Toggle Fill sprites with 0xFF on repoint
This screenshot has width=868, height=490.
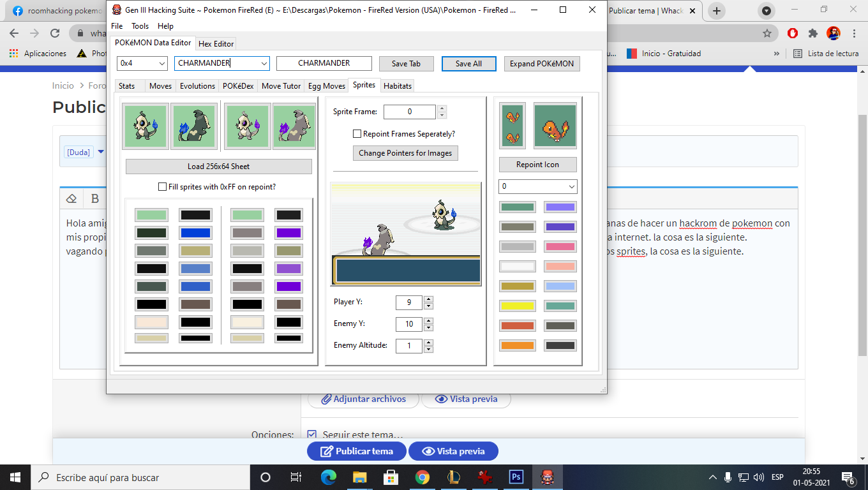coord(162,187)
